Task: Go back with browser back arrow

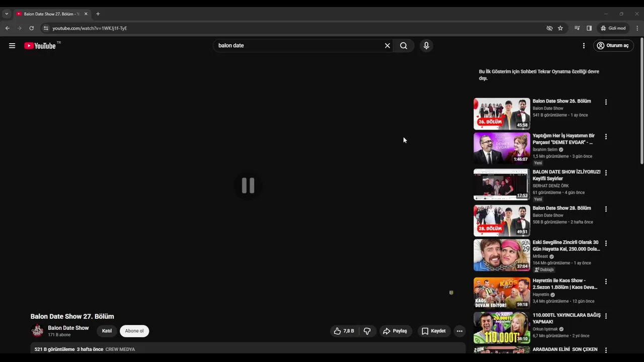Action: coord(8,28)
